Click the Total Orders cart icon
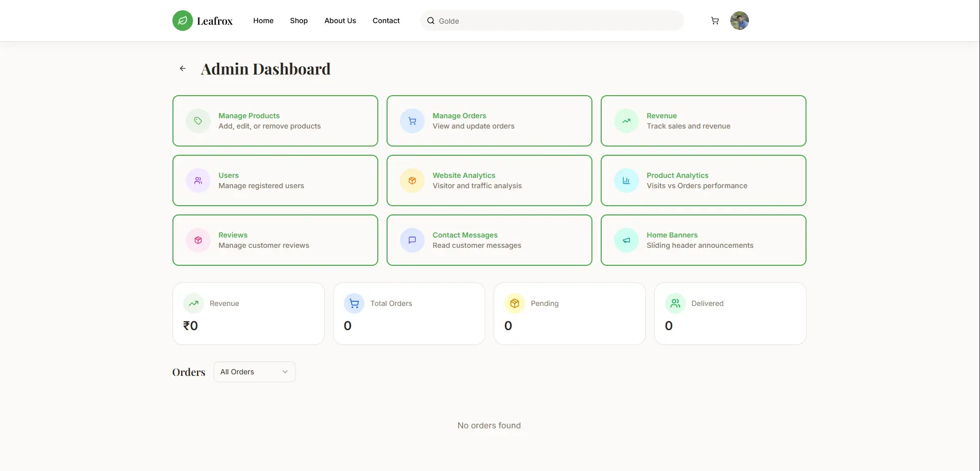This screenshot has width=980, height=471. 354,303
